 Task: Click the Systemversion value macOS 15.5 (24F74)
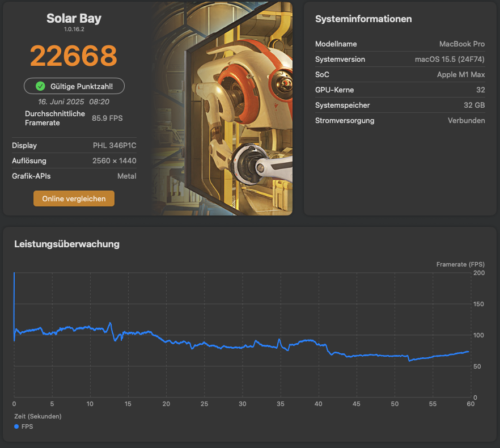click(450, 60)
